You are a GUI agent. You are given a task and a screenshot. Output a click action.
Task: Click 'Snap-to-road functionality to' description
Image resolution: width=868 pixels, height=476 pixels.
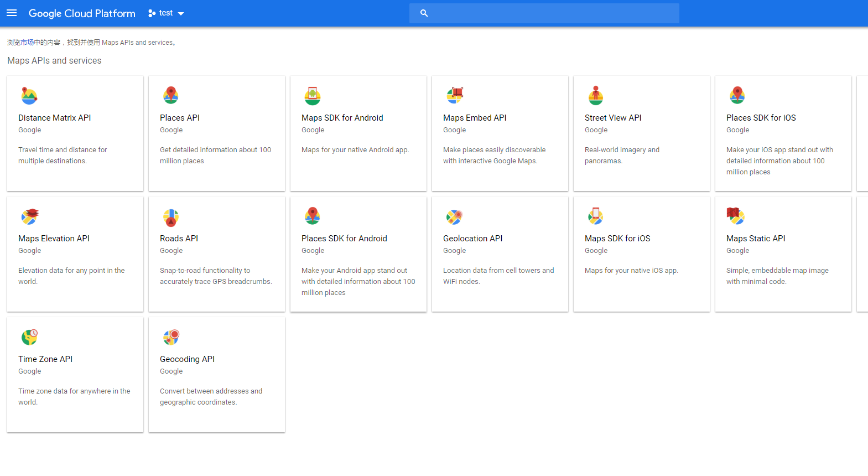[205, 271]
